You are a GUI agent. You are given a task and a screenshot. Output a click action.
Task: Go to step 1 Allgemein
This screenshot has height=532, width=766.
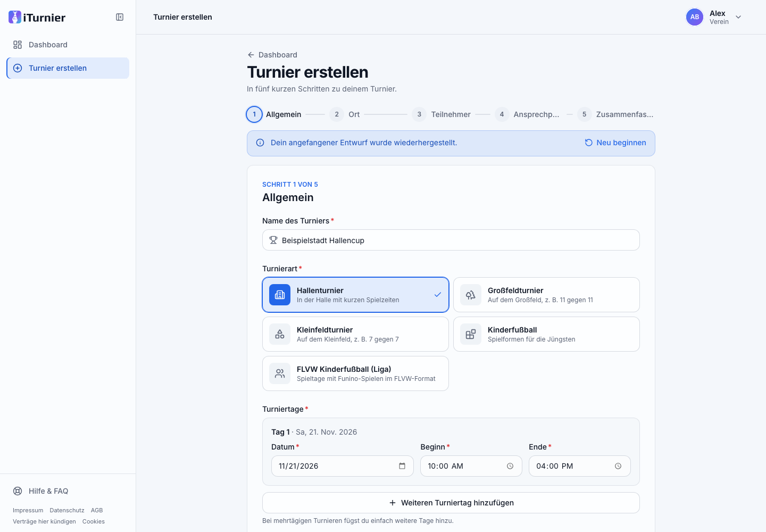pos(274,114)
